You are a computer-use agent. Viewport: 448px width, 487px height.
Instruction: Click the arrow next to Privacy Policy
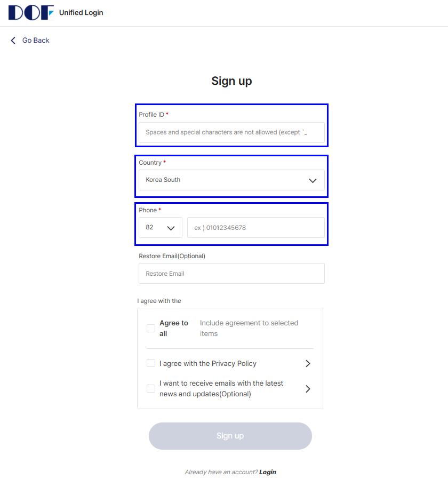[308, 363]
